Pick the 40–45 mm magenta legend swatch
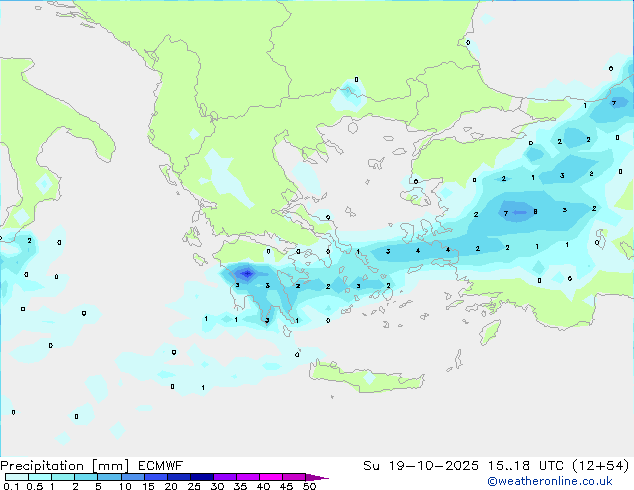Viewport: 634px width, 490px height. point(271,477)
